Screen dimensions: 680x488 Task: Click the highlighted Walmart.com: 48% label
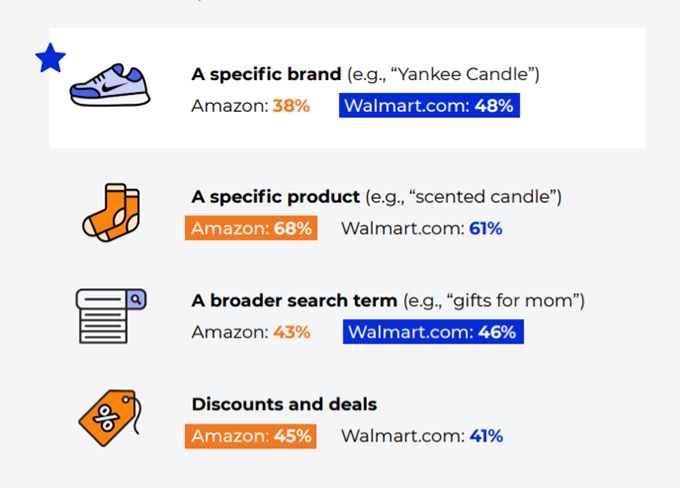tap(429, 105)
